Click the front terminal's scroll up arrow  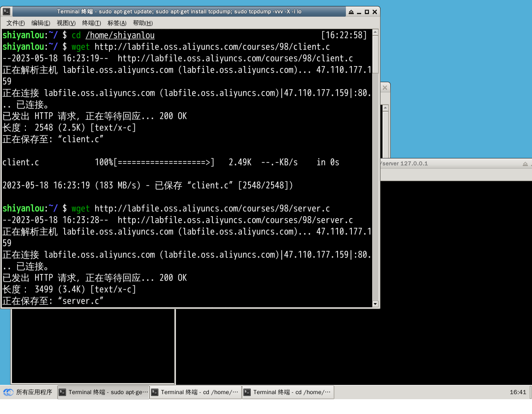click(x=375, y=33)
